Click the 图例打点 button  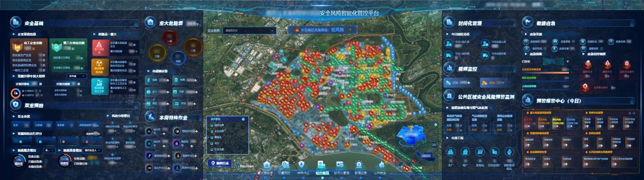click(x=220, y=163)
